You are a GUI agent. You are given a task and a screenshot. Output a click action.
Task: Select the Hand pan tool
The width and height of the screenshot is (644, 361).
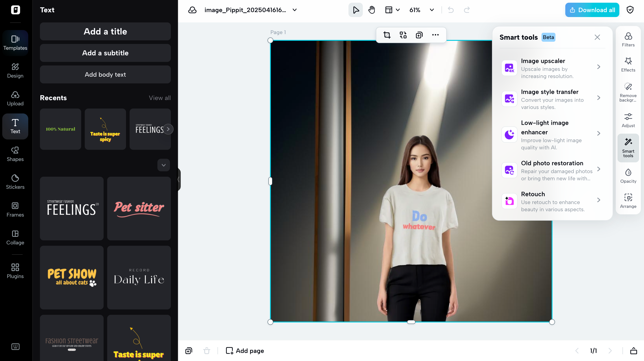click(372, 10)
